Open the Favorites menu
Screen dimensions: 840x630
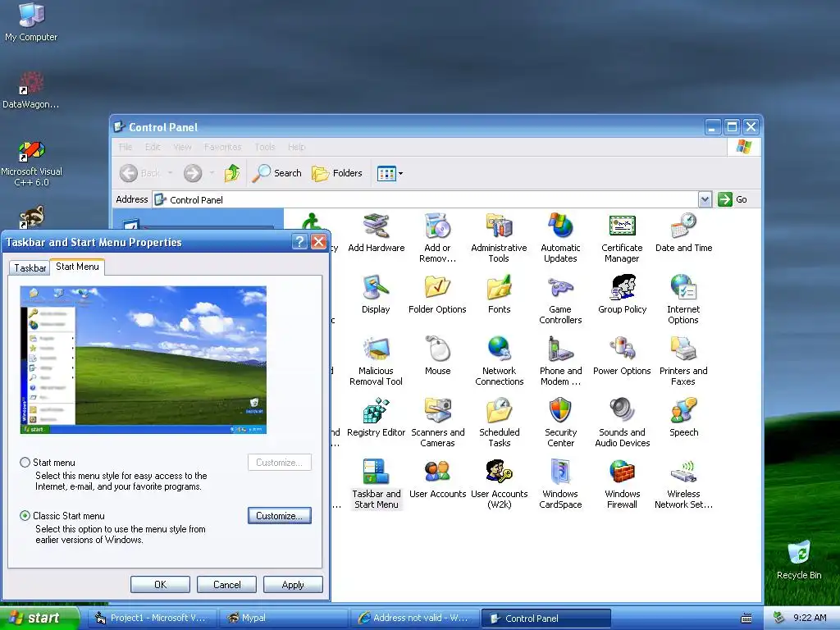point(223,147)
